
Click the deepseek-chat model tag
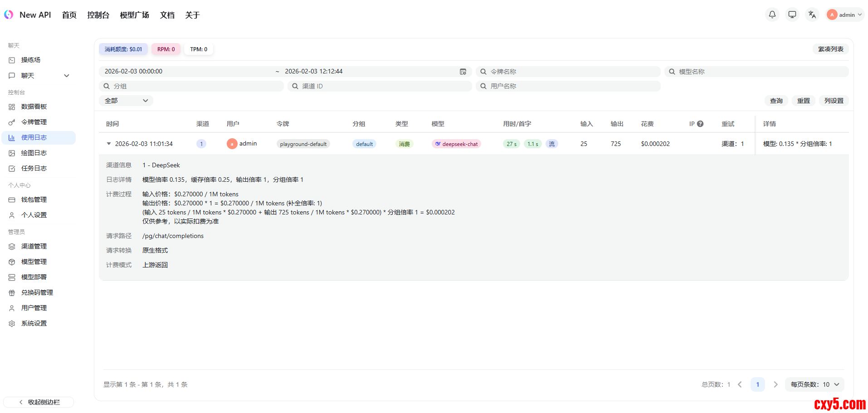point(456,144)
